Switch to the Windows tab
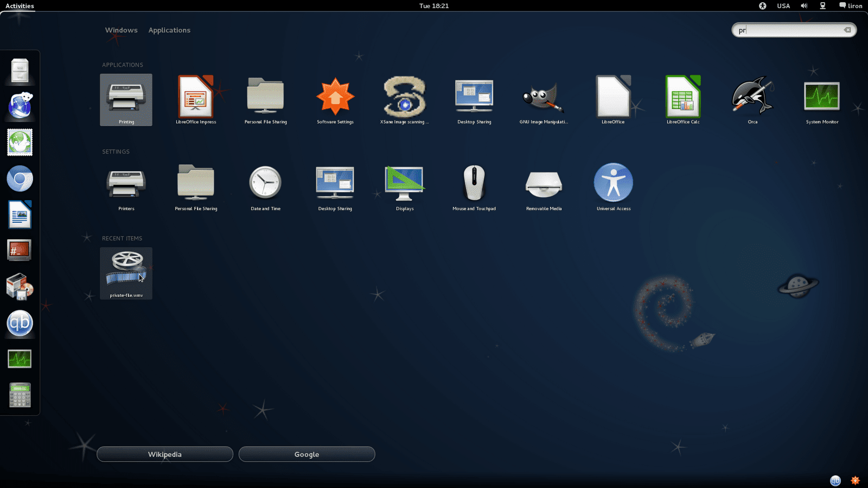The width and height of the screenshot is (868, 488). [122, 30]
